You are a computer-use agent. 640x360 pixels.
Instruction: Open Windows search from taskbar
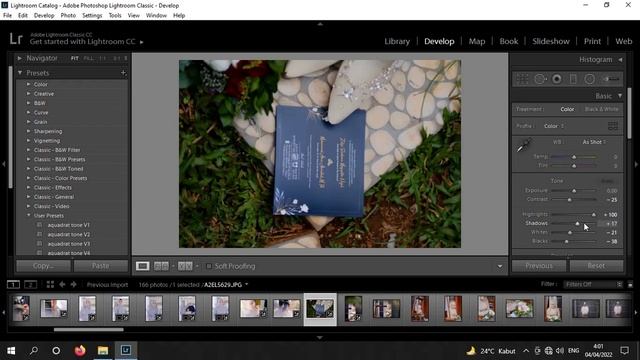coord(34,351)
